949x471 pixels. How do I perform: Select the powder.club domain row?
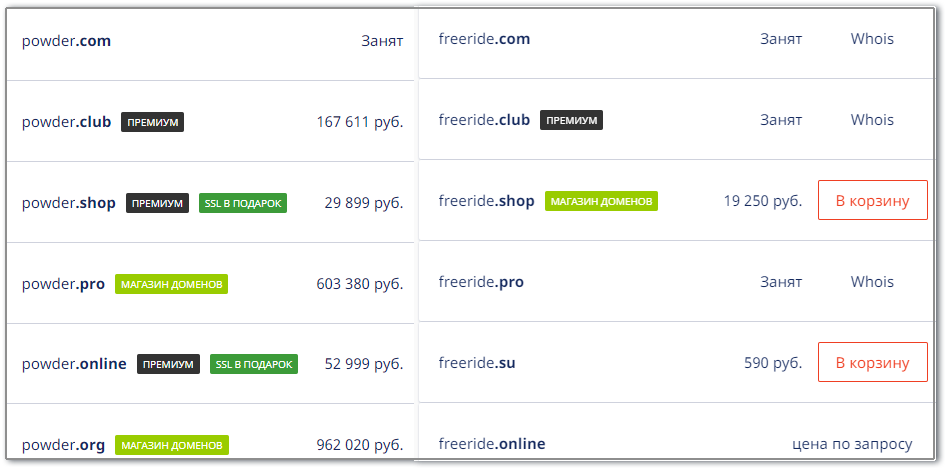coord(211,122)
